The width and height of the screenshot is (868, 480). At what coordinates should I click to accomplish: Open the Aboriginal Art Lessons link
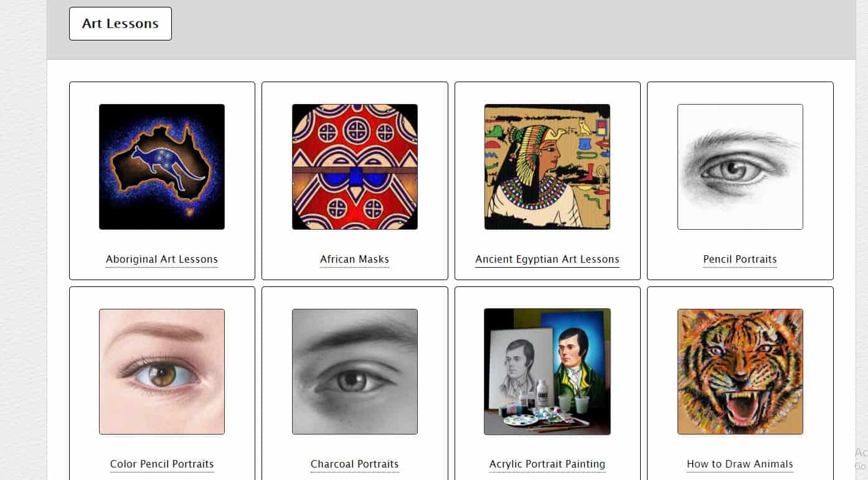[162, 260]
